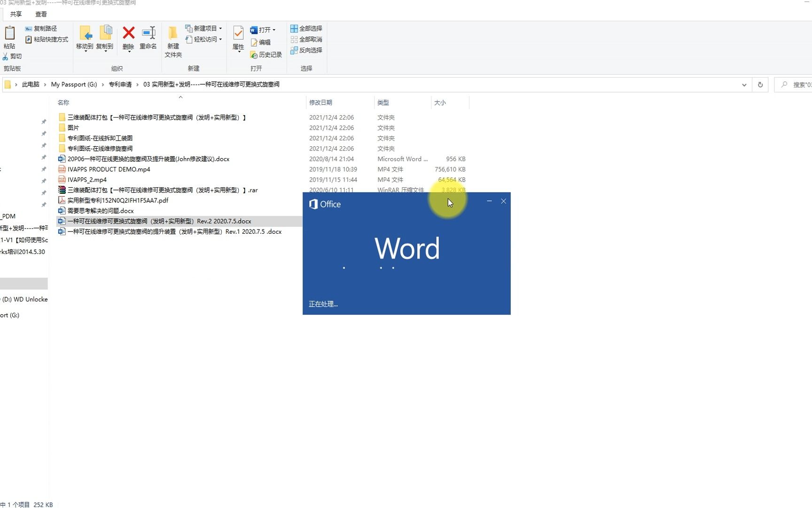
Task: Click into the search box
Action: coord(794,85)
